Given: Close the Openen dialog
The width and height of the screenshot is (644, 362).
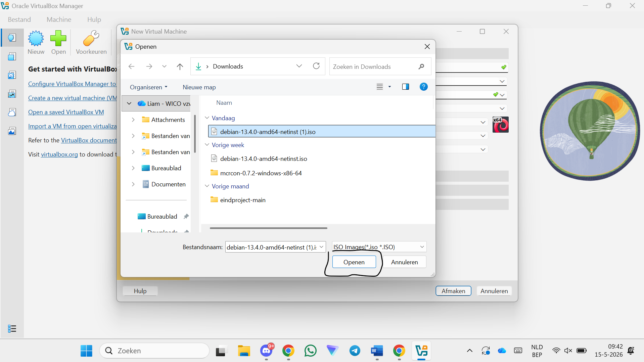Looking at the screenshot, I should click(x=427, y=47).
